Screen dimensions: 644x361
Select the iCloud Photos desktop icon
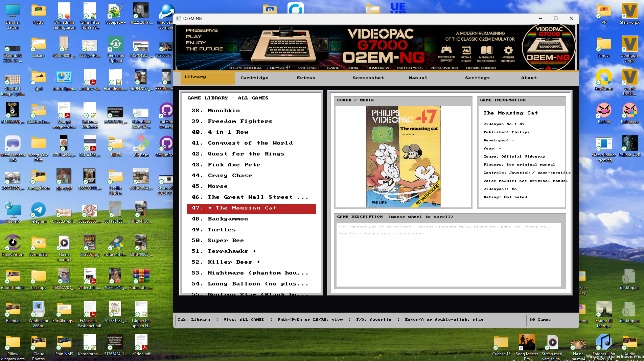[x=39, y=348]
